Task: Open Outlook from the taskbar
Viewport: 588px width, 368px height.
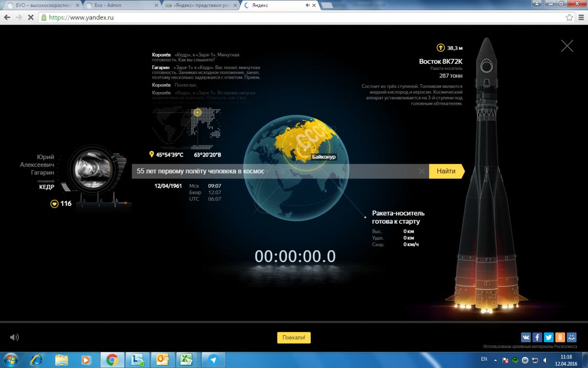Action: pyautogui.click(x=162, y=359)
